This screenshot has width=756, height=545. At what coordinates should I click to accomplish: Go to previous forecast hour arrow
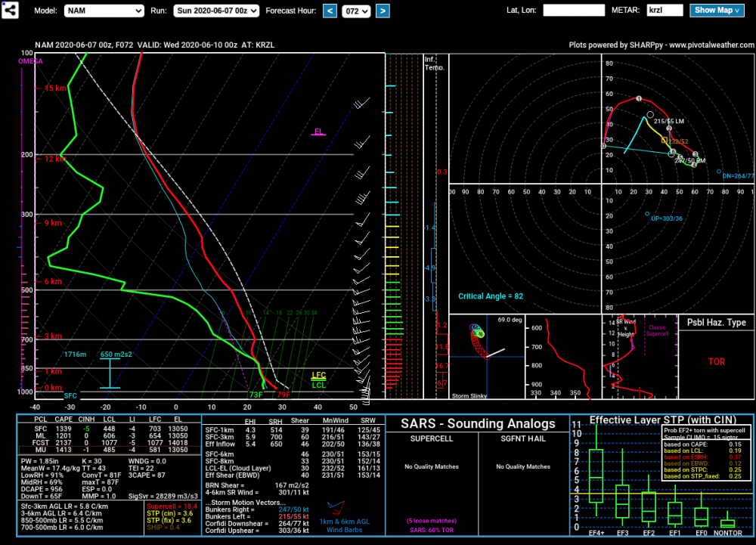pyautogui.click(x=330, y=11)
